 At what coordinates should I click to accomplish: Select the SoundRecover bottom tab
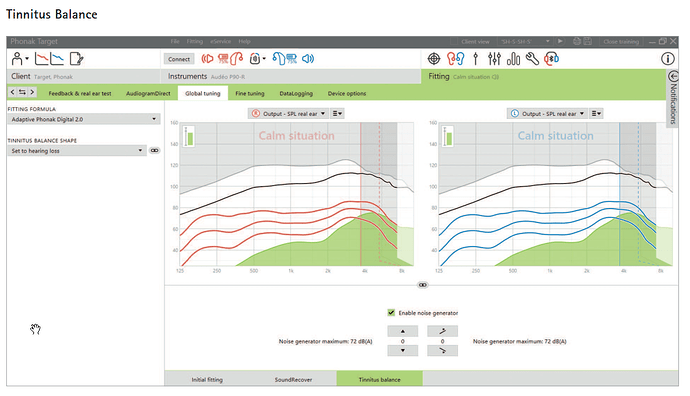tap(293, 379)
